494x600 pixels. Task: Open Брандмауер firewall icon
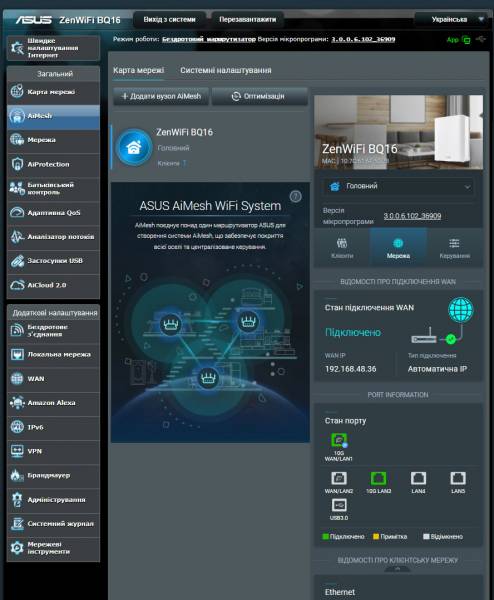tap(17, 475)
